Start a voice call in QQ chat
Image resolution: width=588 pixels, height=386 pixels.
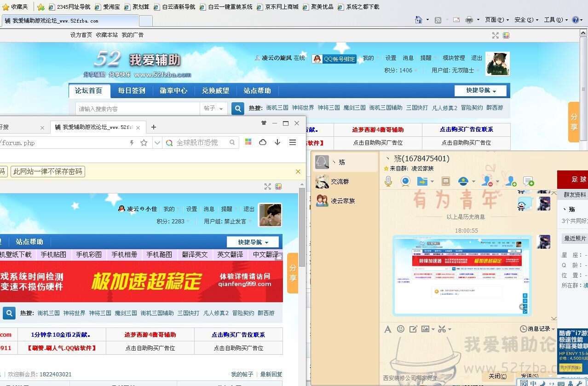[x=388, y=181]
